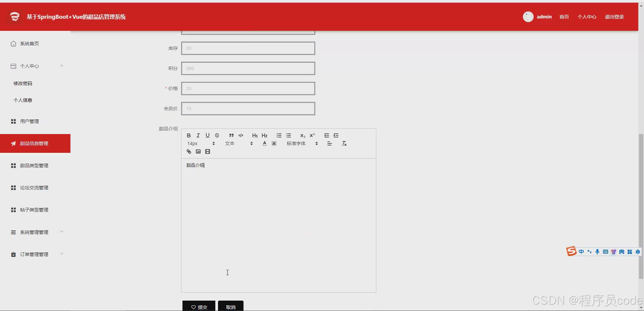Apply Heading 1 with the H1 icon
Image resolution: width=644 pixels, height=311 pixels.
pos(255,135)
